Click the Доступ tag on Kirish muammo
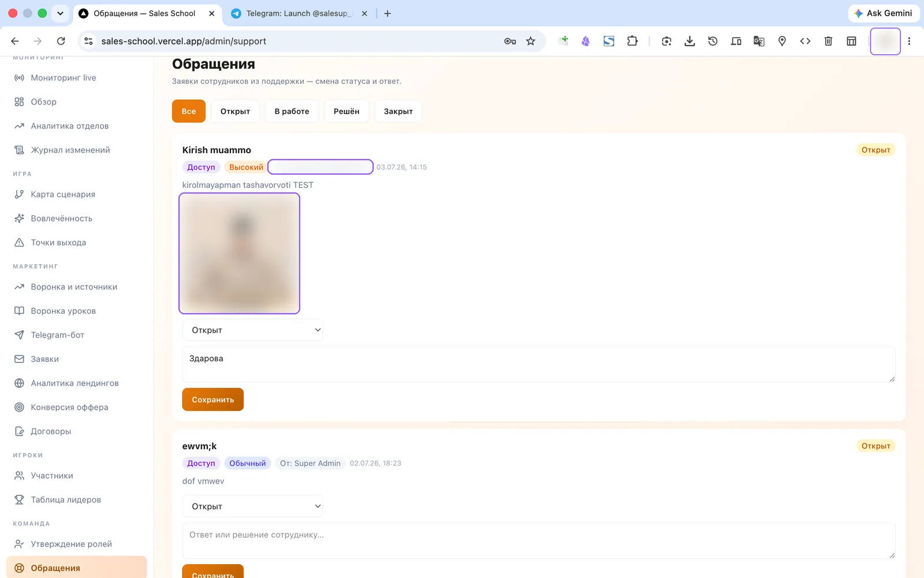 click(x=201, y=167)
